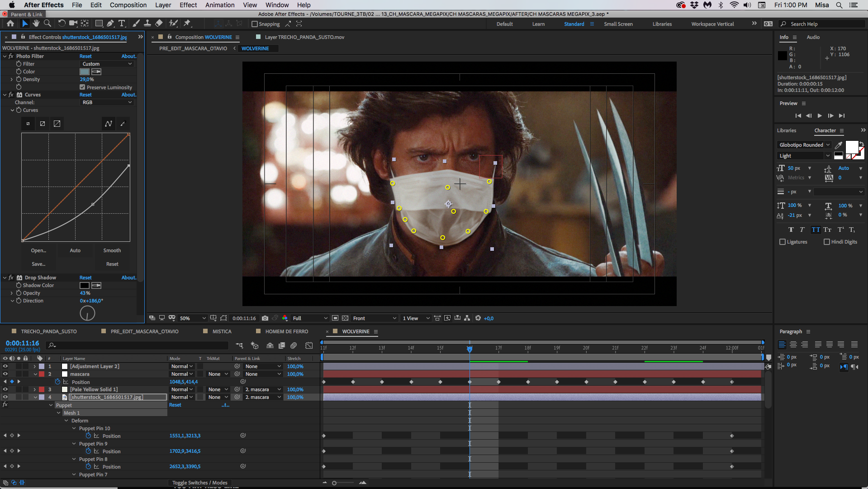The image size is (868, 489).
Task: Click About for Photo Filter
Action: click(128, 56)
